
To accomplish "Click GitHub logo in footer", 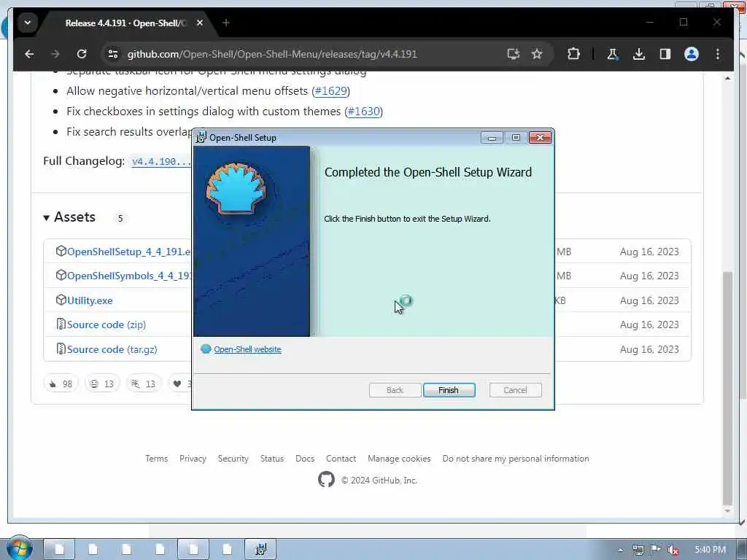I will (x=326, y=479).
